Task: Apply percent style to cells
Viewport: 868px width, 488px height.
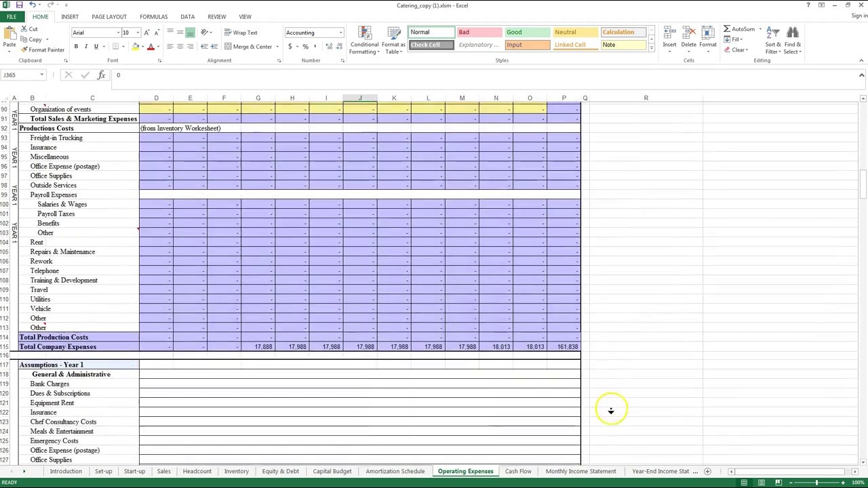Action: [305, 47]
